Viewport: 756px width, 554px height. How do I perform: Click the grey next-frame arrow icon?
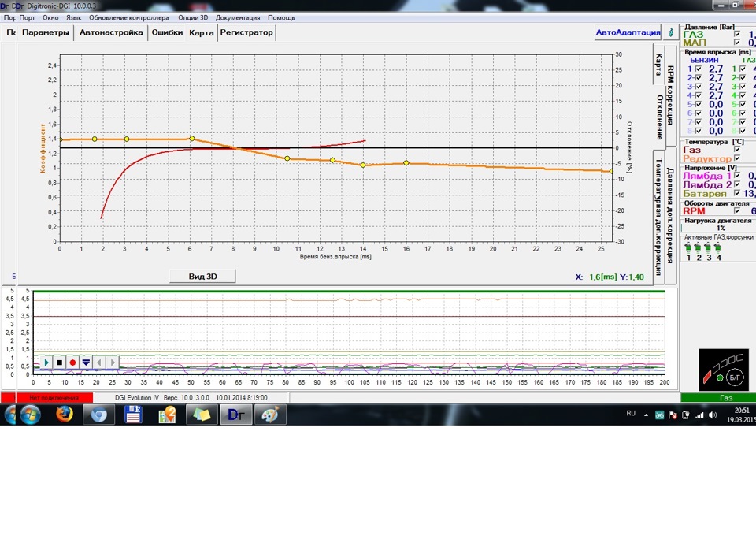click(x=113, y=362)
